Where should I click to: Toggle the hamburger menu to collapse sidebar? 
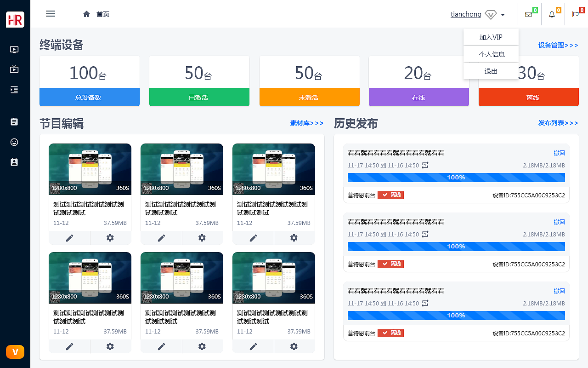(x=51, y=14)
